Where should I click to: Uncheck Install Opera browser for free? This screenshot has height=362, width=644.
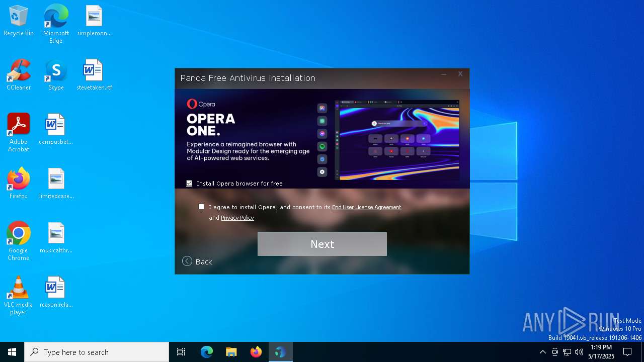tap(189, 184)
